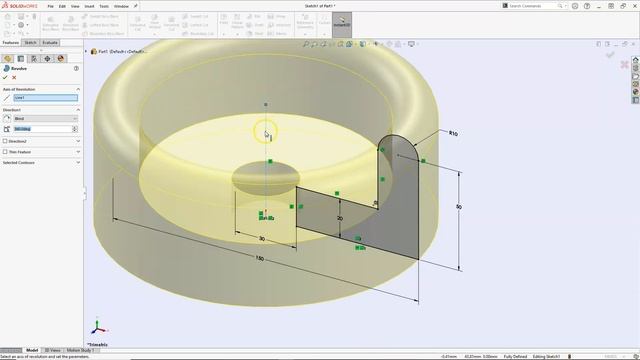Adjust the angle spinner arrows
640x360 pixels.
[x=75, y=129]
